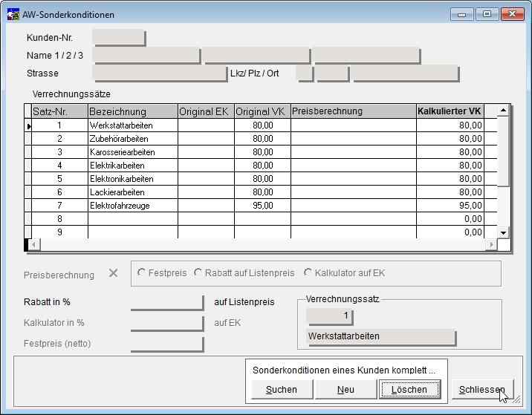The height and width of the screenshot is (415, 532).
Task: Click the first Name field
Action: click(x=146, y=56)
